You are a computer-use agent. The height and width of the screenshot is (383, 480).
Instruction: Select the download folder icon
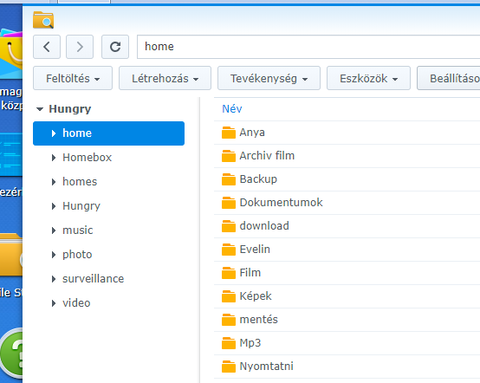pos(229,226)
